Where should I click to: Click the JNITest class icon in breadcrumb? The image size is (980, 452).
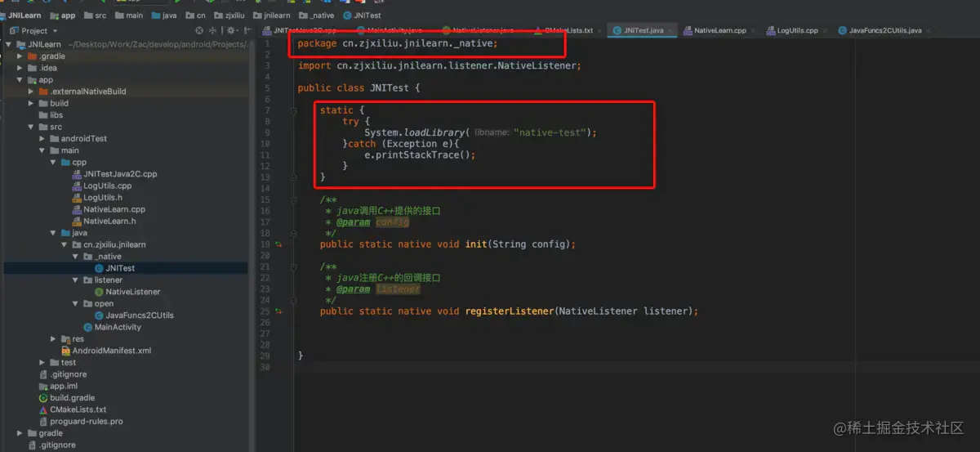click(x=348, y=15)
